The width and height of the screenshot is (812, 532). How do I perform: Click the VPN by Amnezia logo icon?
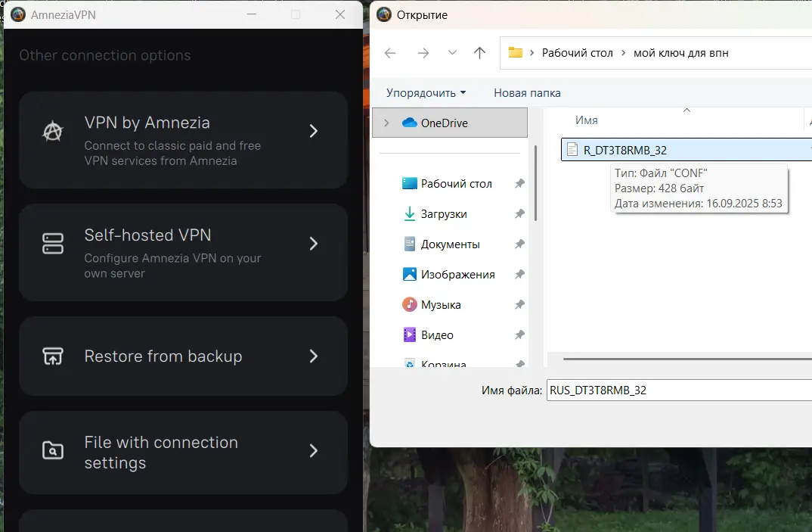[x=52, y=132]
